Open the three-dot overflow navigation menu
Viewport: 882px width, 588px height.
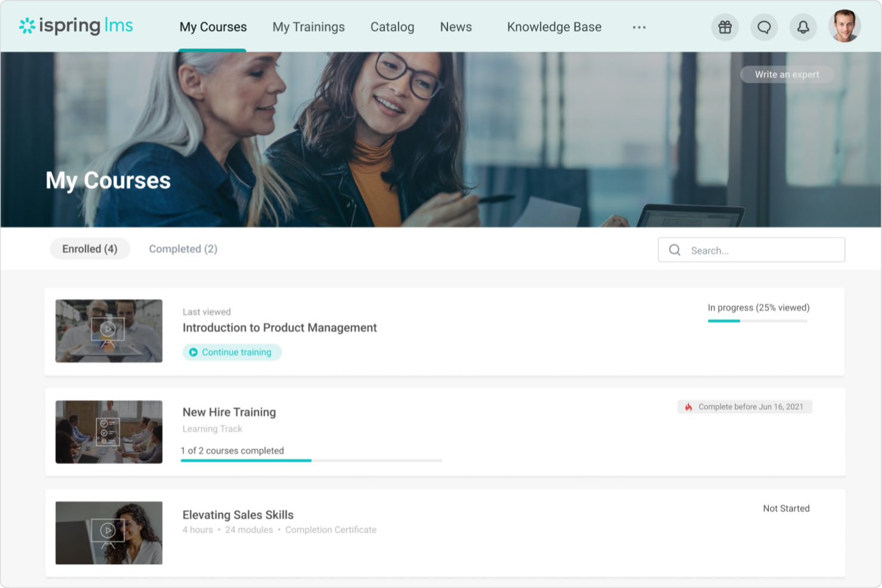pyautogui.click(x=639, y=27)
